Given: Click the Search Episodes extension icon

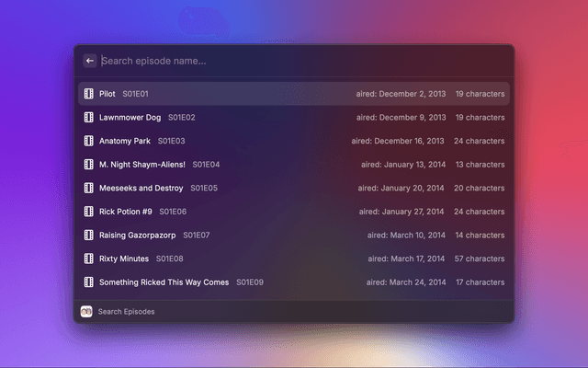Looking at the screenshot, I should coord(86,312).
